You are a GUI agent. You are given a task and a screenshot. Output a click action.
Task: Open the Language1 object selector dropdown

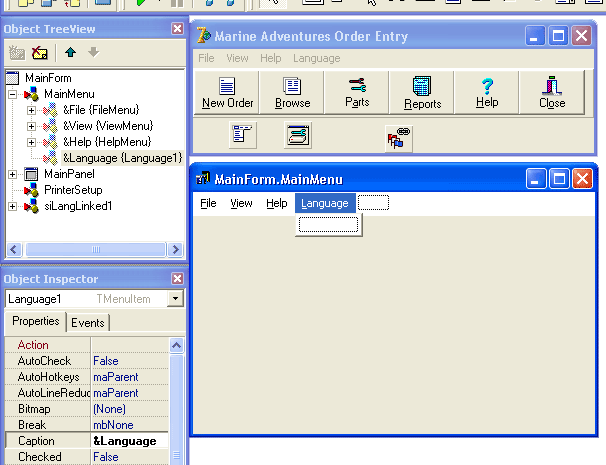point(176,299)
